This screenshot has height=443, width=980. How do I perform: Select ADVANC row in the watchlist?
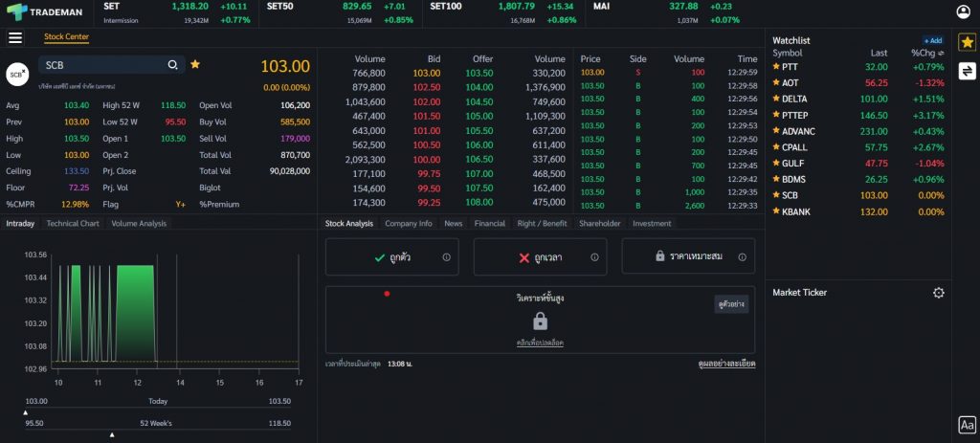[858, 131]
